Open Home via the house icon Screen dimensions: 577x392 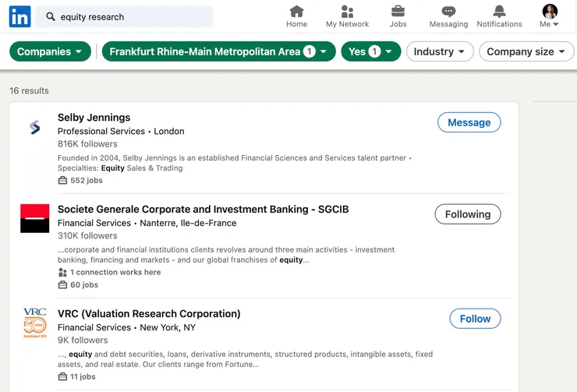[x=296, y=12]
